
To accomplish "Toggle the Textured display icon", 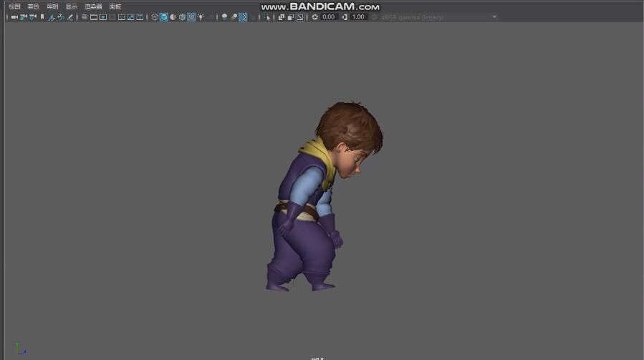I will click(x=191, y=17).
